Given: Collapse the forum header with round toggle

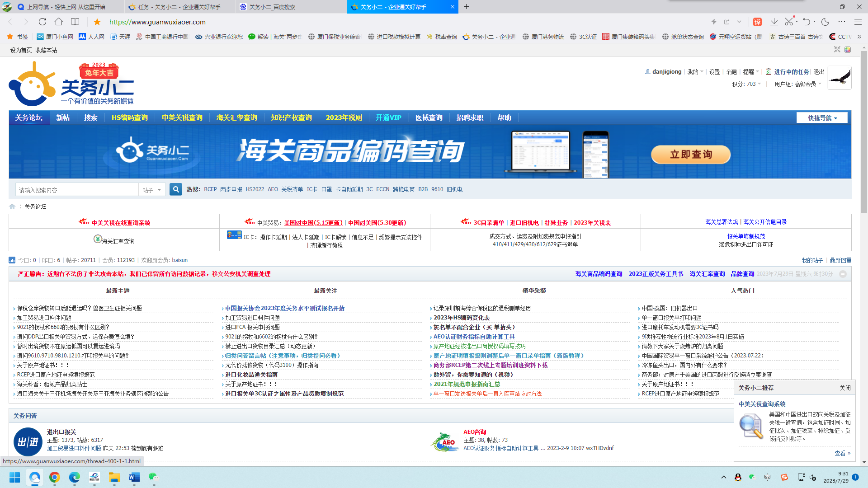Looking at the screenshot, I should coord(843,274).
